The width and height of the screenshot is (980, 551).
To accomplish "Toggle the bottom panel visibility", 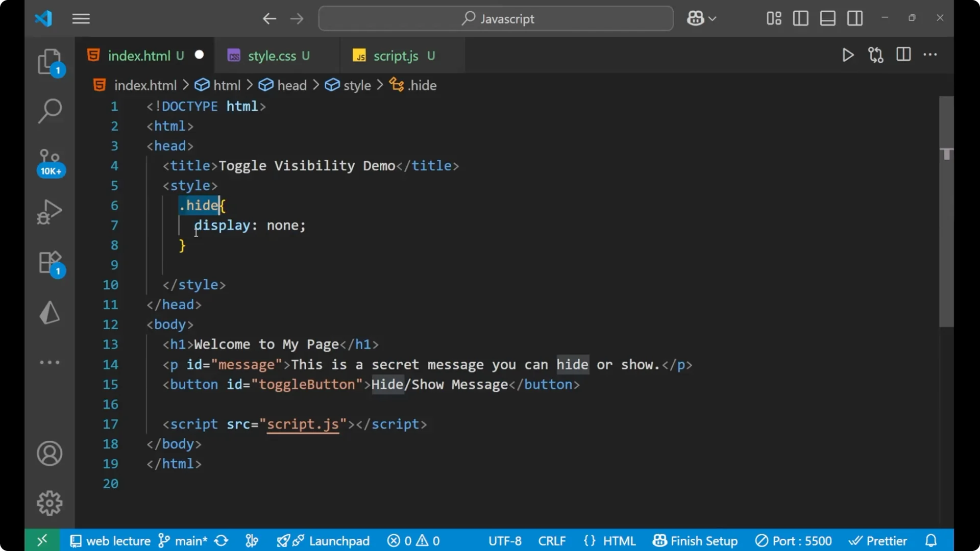I will pyautogui.click(x=827, y=18).
